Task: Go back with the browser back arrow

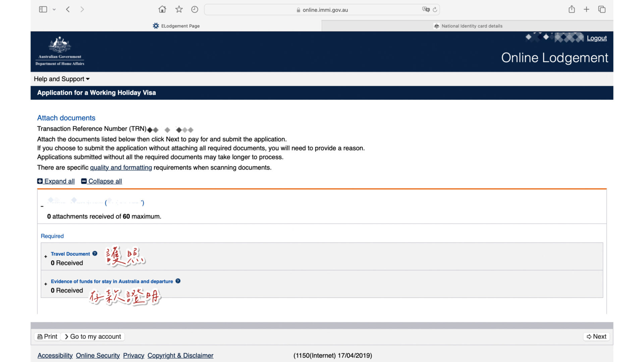Action: (x=68, y=9)
